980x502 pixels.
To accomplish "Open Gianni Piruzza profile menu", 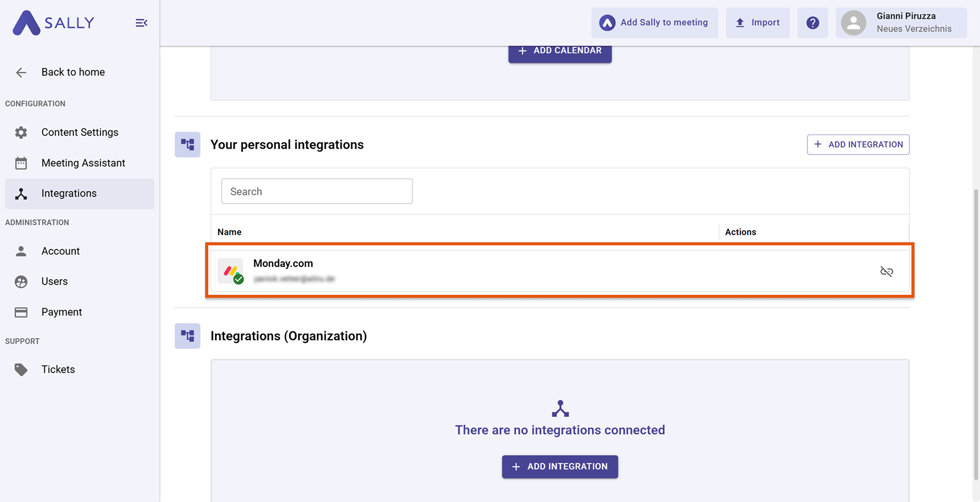I will coord(901,23).
